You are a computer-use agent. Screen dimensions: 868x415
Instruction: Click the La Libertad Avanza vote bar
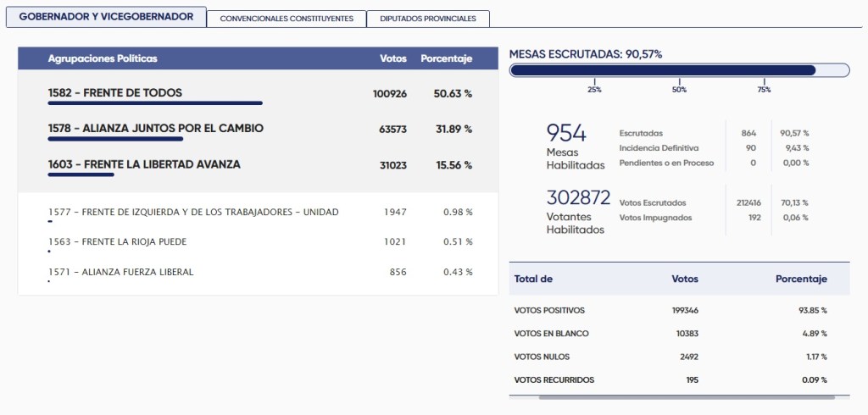coord(81,174)
